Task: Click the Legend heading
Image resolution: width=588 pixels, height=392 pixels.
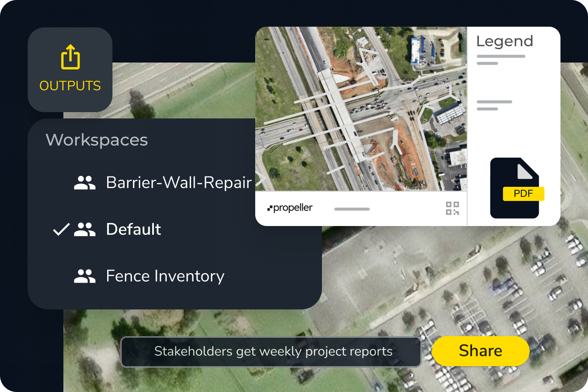Action: 505,41
